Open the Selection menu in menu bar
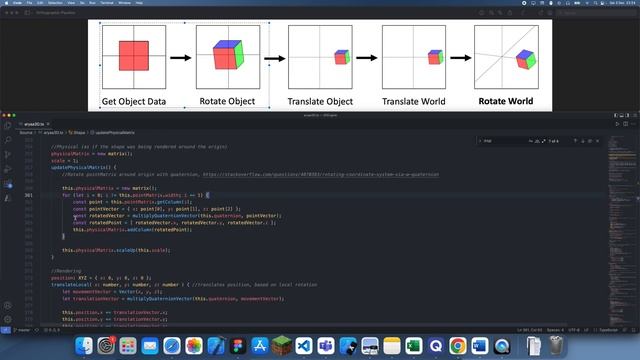Viewport: 640px width, 360px height. coord(56,3)
